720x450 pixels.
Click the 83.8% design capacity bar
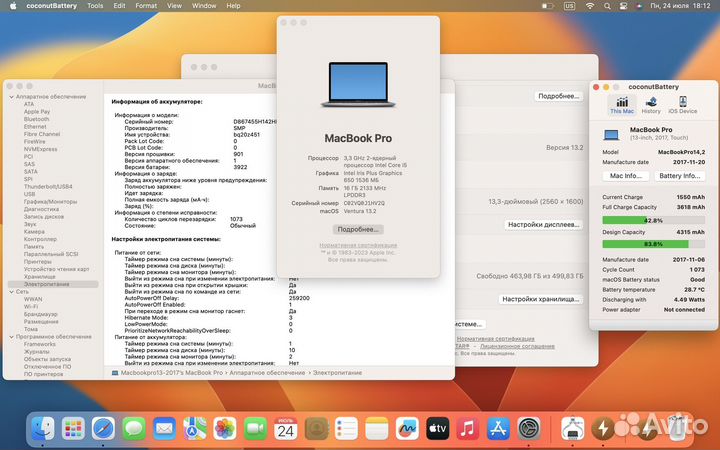[653, 244]
